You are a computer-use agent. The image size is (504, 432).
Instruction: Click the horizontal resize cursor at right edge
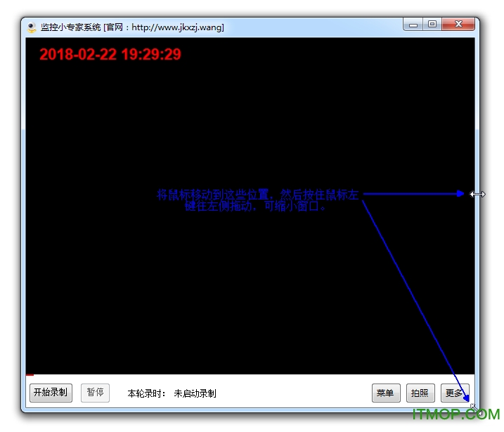coord(477,194)
